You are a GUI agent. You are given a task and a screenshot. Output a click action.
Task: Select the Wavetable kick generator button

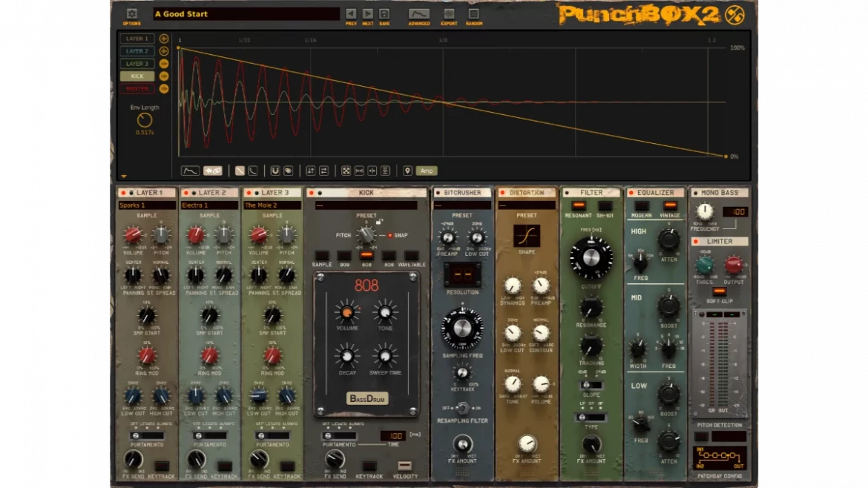[x=411, y=255]
